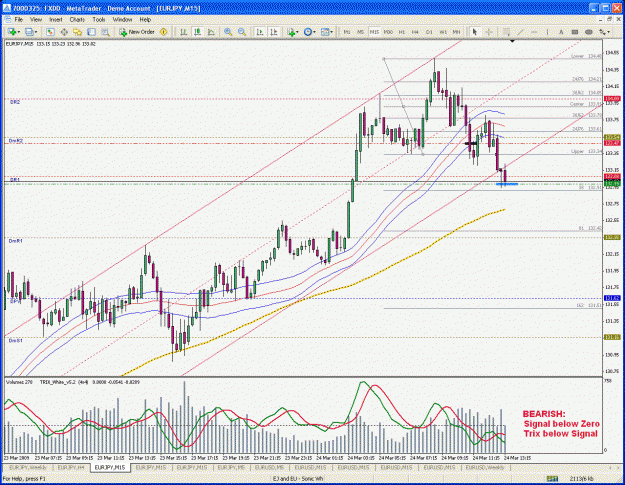Click the 'TRIX_White_v5.2' indicator label

56,382
